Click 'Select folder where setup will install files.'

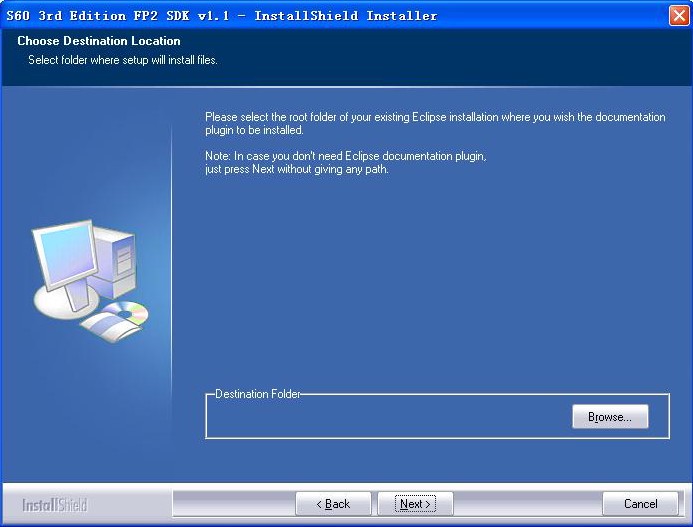[123, 60]
